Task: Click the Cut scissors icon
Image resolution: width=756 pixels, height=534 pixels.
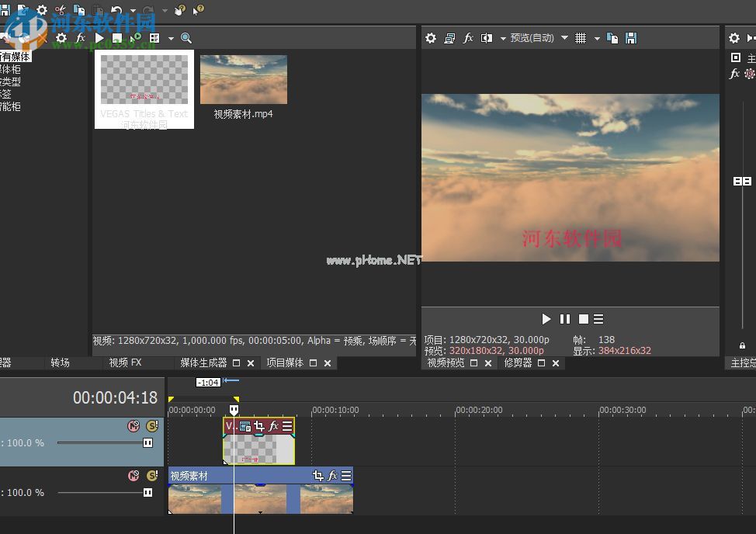Action: 61,9
